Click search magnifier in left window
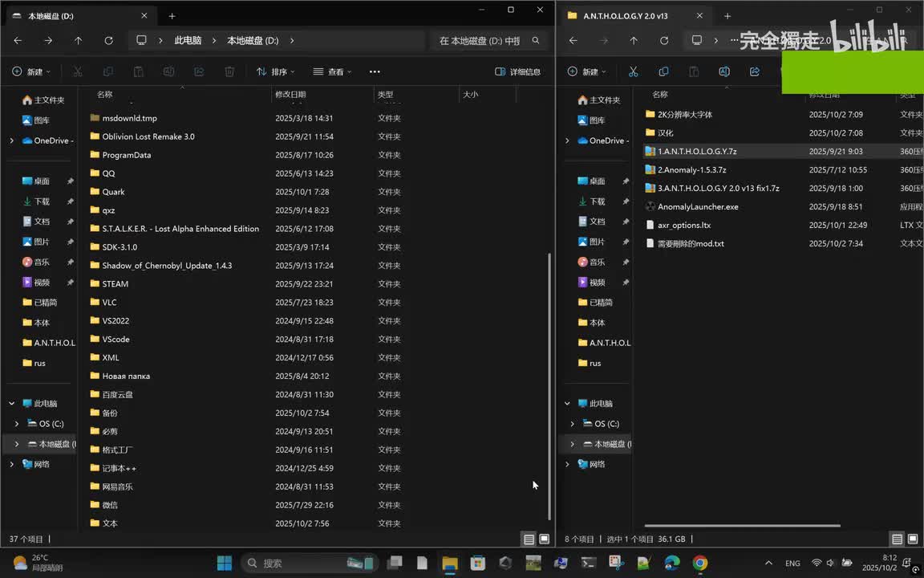Image resolution: width=924 pixels, height=578 pixels. (x=536, y=40)
